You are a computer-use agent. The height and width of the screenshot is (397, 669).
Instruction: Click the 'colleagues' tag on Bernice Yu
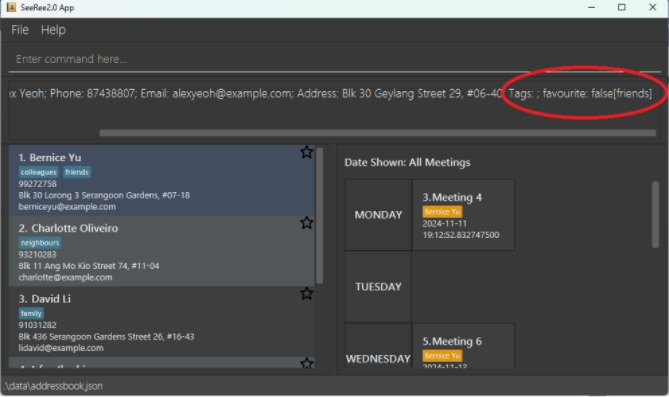[38, 172]
